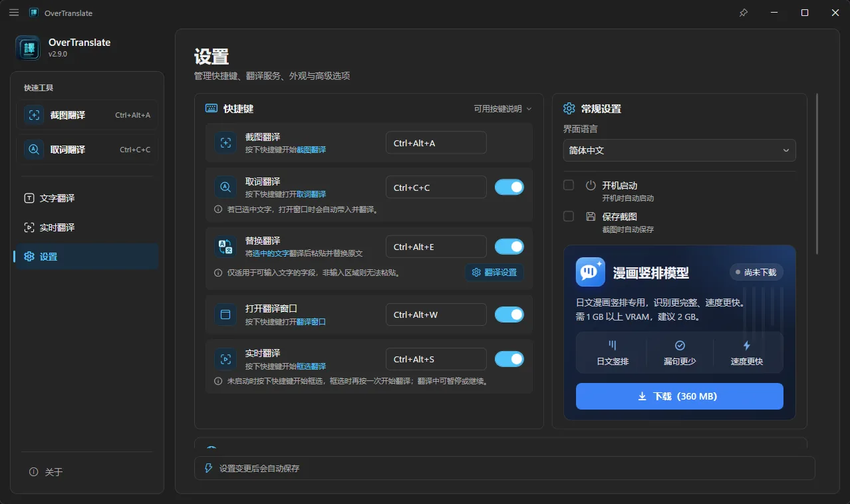850x504 pixels.
Task: Click the Ctrl+Alt+W shortcut field
Action: (436, 315)
